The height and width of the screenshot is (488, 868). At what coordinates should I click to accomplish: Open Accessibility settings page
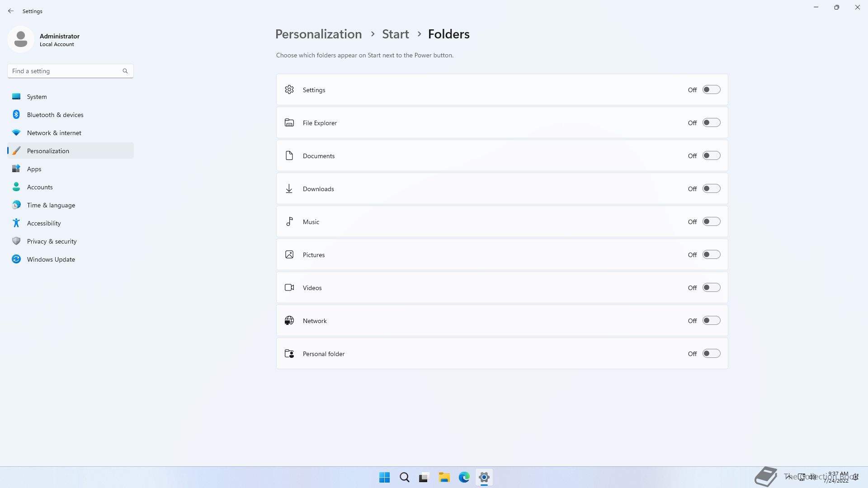(44, 223)
